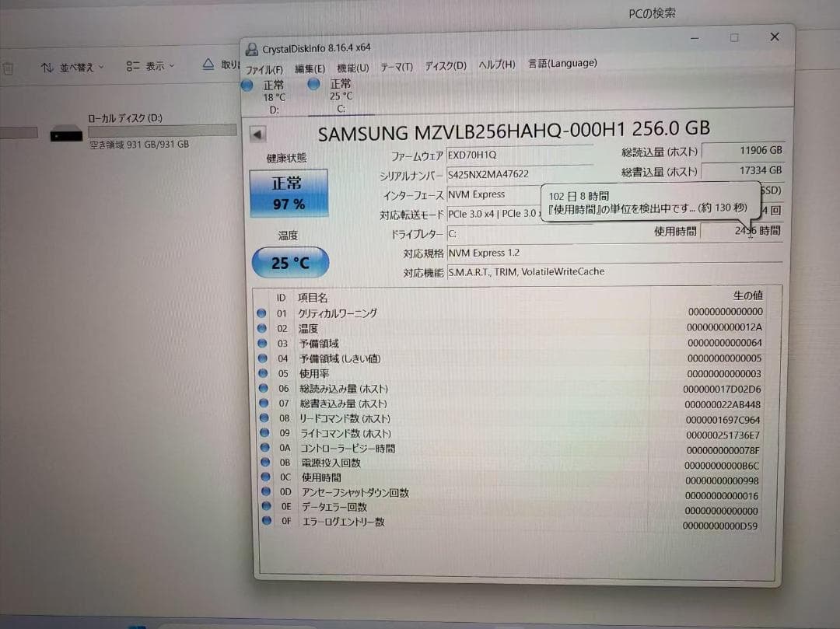Click the D: drive capacity bar
This screenshot has height=629, width=840.
(x=162, y=130)
